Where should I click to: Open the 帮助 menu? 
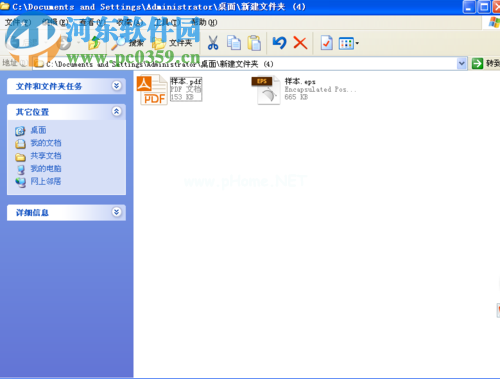204,22
